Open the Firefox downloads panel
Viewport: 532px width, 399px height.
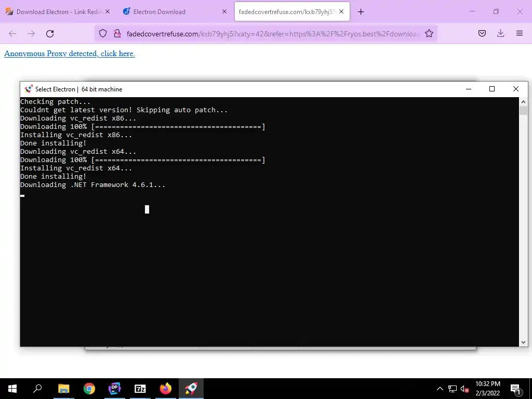point(500,33)
